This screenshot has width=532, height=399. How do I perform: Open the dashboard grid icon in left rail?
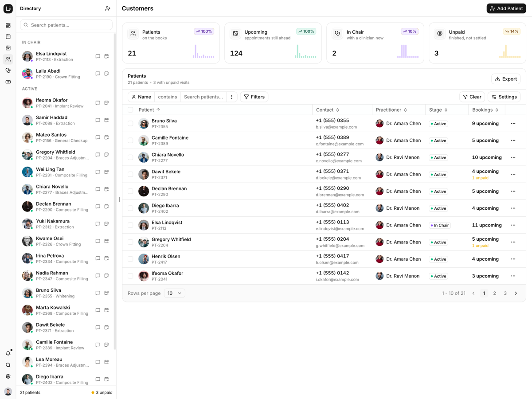(x=8, y=26)
